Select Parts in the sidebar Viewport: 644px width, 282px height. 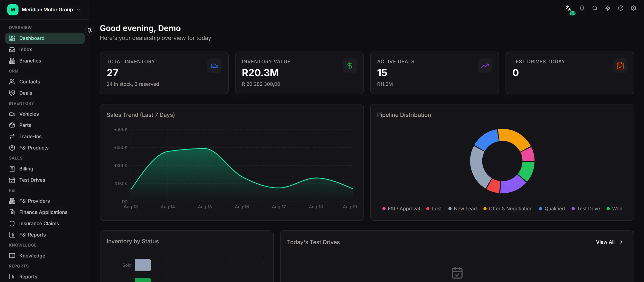point(45,125)
